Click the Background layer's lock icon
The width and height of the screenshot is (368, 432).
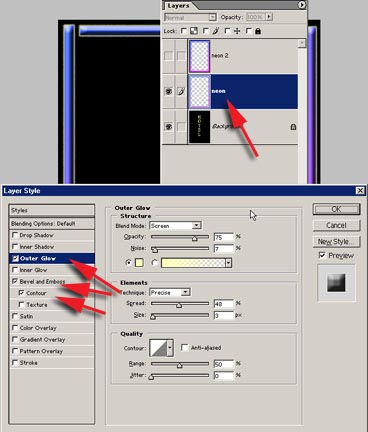coord(293,127)
